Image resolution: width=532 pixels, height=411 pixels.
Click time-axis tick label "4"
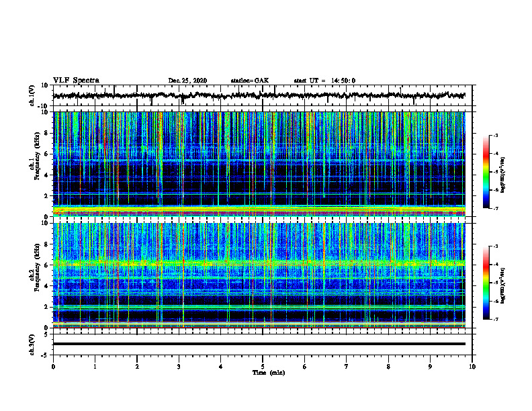[x=221, y=367]
